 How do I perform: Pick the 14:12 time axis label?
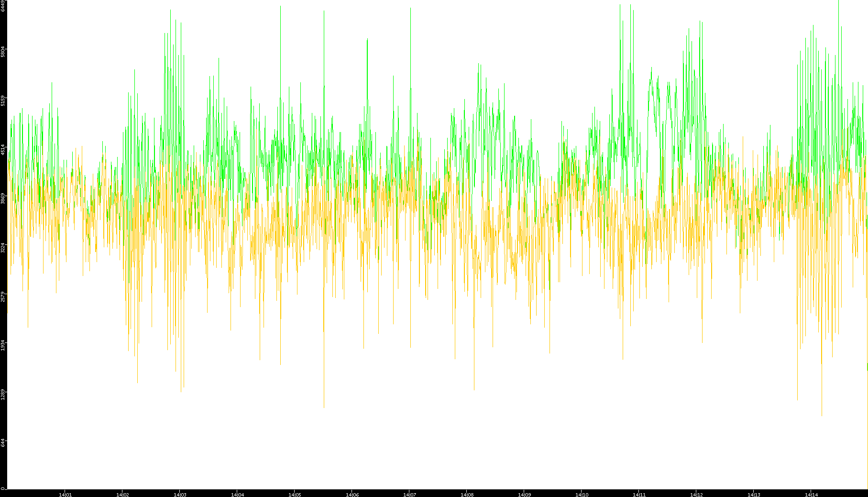point(696,495)
